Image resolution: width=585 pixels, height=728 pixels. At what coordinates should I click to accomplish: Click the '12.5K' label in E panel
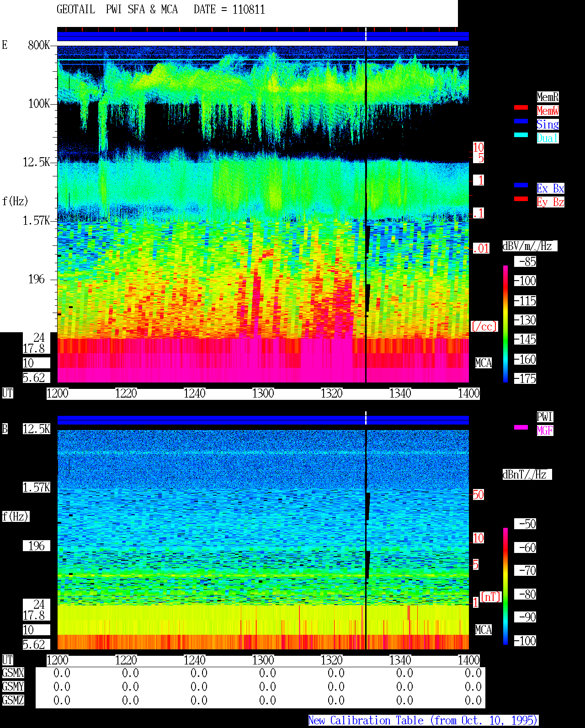coord(37,162)
